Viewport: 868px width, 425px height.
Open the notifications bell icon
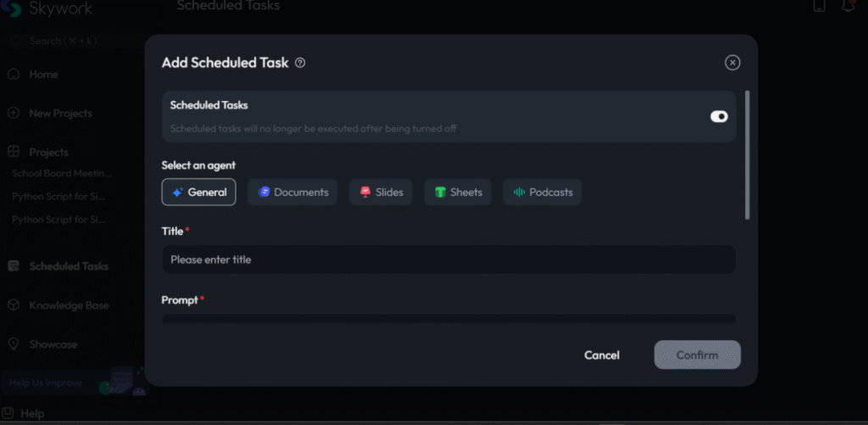pyautogui.click(x=847, y=6)
